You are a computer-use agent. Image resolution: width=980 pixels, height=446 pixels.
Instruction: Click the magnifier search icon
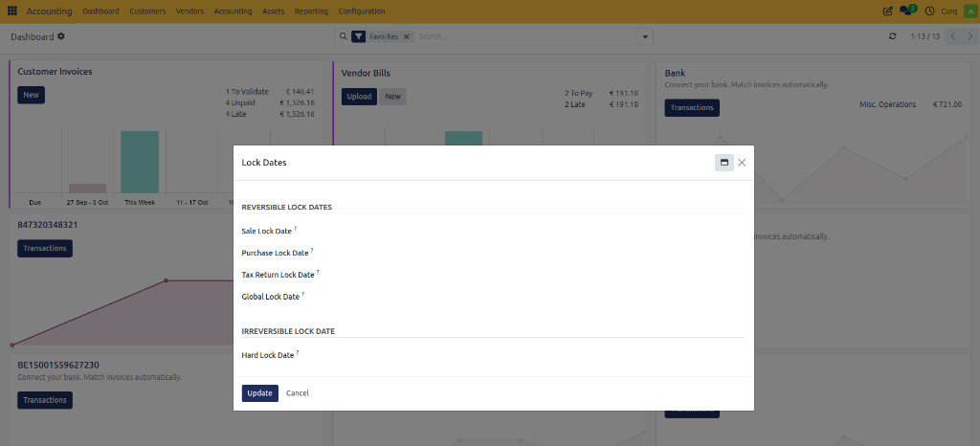coord(343,36)
